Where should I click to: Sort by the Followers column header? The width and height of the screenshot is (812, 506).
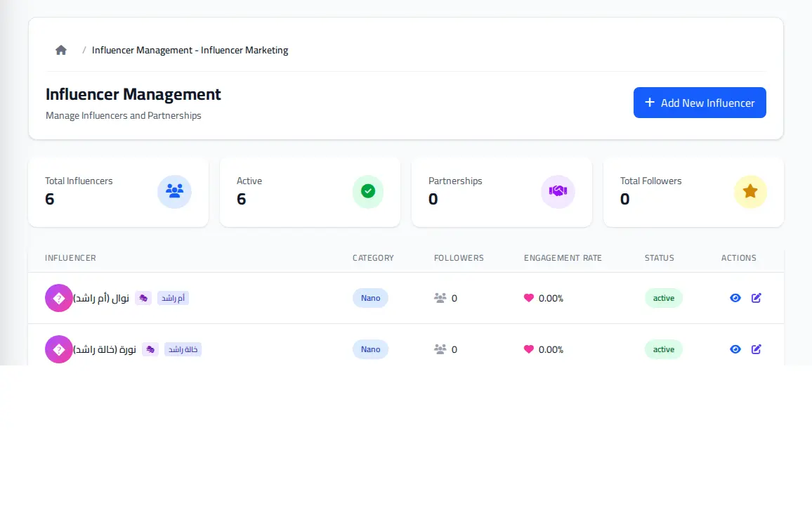tap(459, 258)
